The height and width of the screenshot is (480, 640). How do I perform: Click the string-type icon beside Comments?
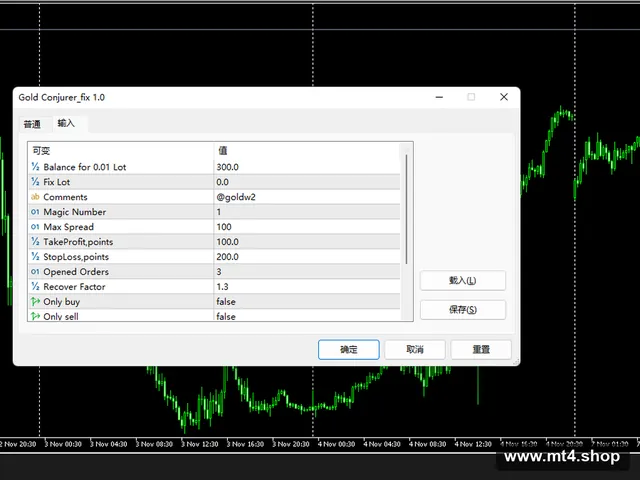pyautogui.click(x=35, y=197)
